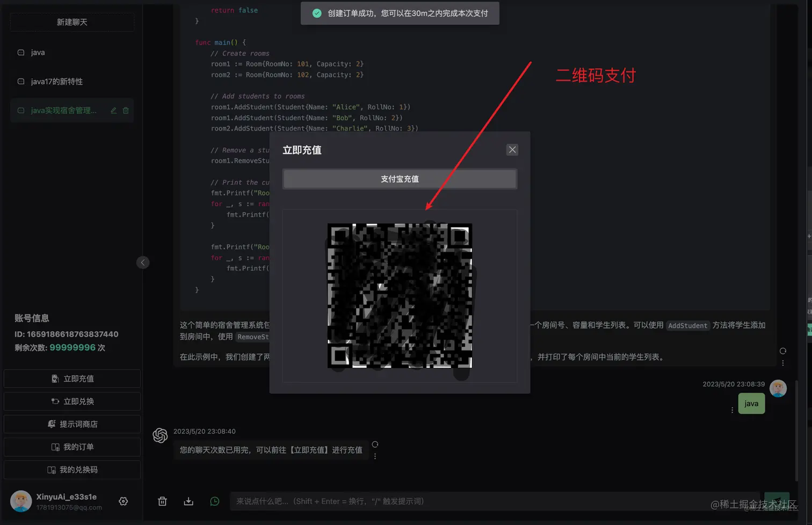Screen dimensions: 812x525
Task: Open the java chat in the sidebar
Action: (x=72, y=53)
